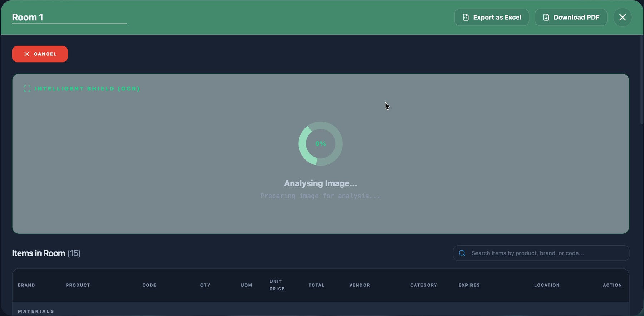The height and width of the screenshot is (316, 644).
Task: Edit the Room 1 name field
Action: 69,17
